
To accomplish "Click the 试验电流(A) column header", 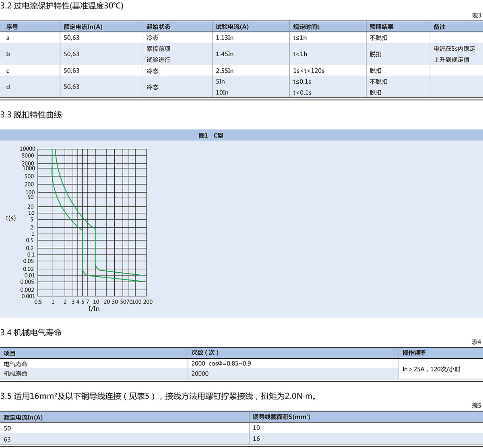I will point(232,27).
